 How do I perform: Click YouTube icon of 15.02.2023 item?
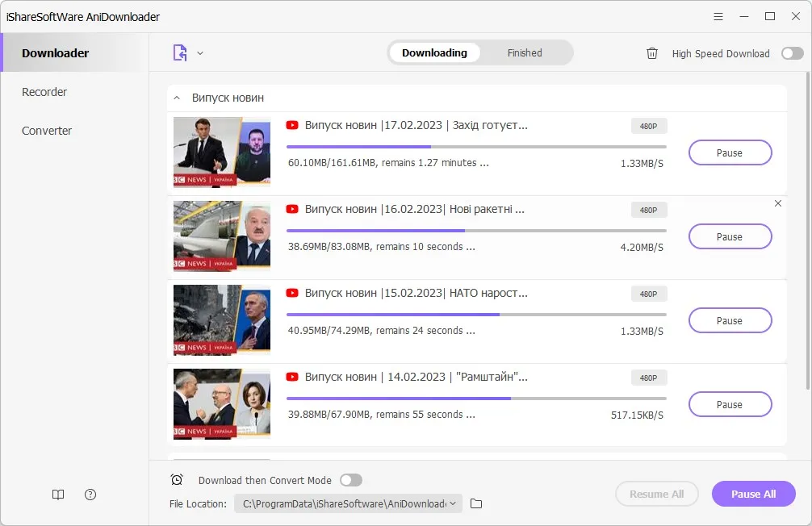[292, 293]
